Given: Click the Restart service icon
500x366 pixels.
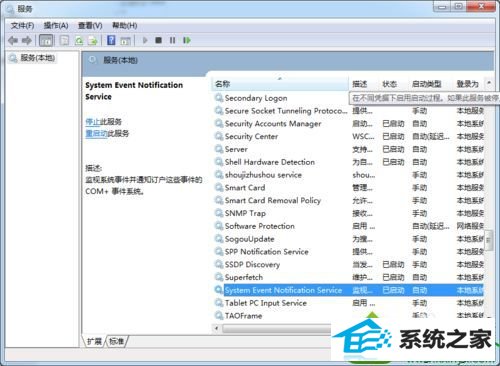Looking at the screenshot, I should (187, 40).
